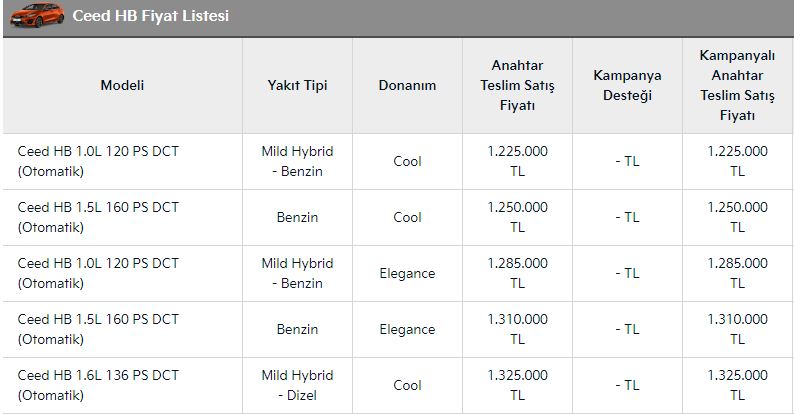This screenshot has height=414, width=794.
Task: Select the 1.250.000 TL campaign price
Action: 737,217
